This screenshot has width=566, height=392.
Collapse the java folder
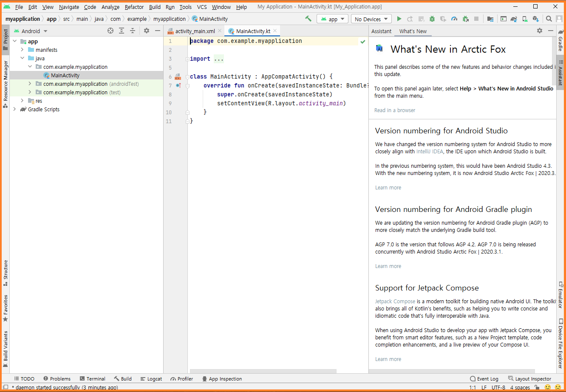tap(22, 58)
